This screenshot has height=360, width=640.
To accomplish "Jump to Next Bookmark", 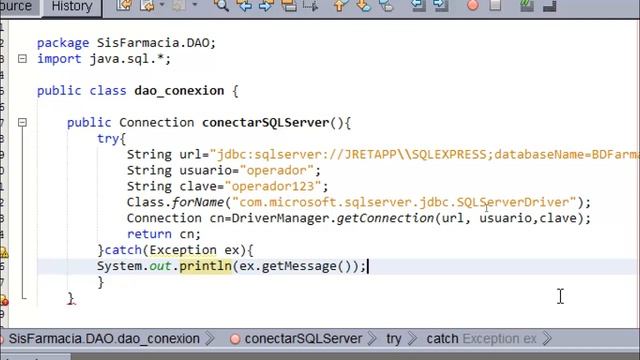I will (x=363, y=5).
